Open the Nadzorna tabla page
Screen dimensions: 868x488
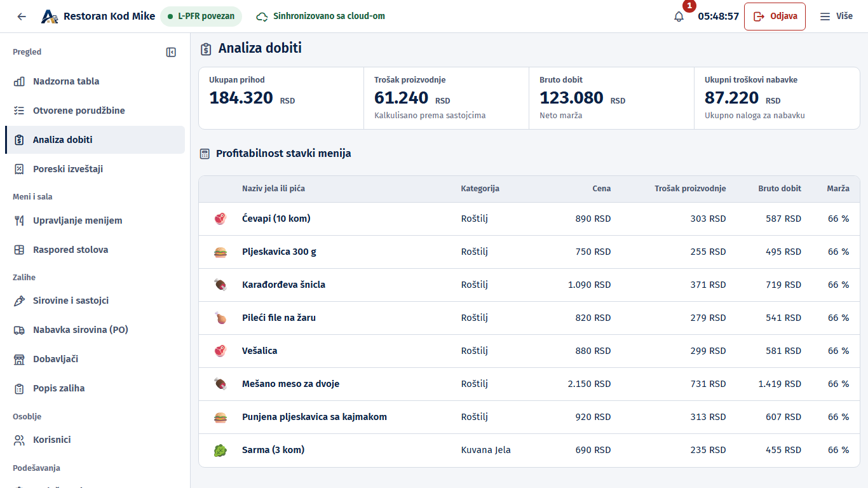tap(95, 81)
